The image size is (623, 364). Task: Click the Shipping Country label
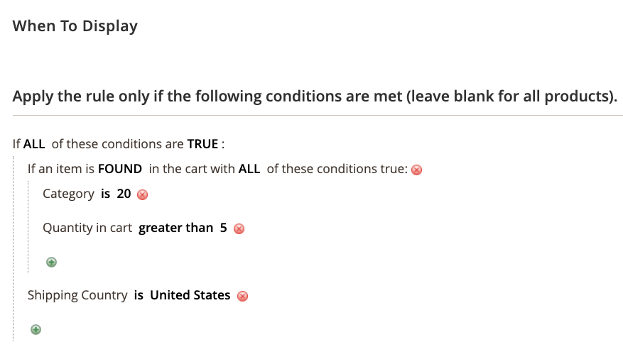(77, 295)
